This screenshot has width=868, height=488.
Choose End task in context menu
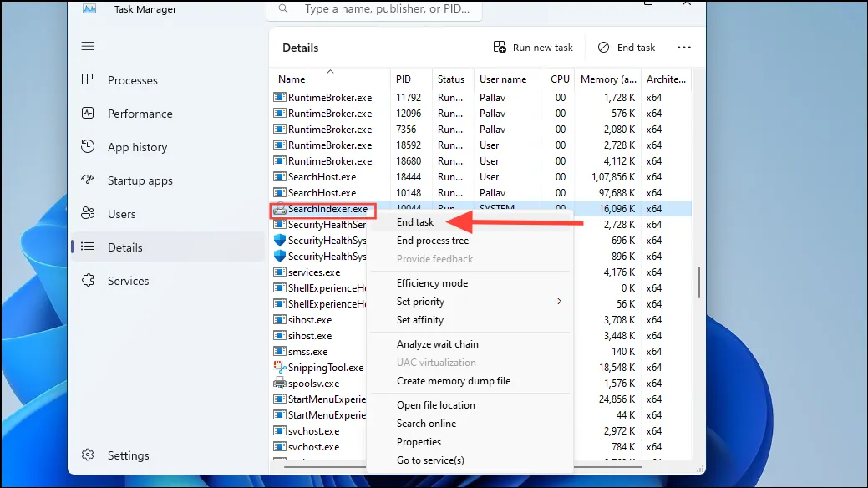coord(415,222)
